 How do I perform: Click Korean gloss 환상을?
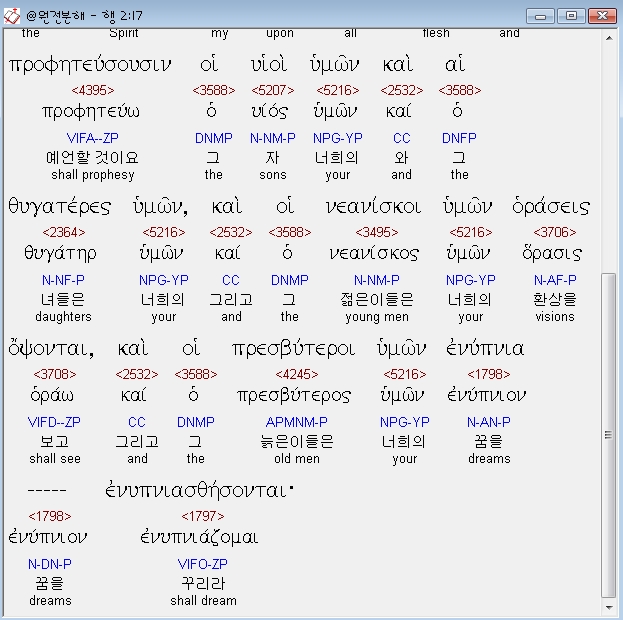(555, 300)
